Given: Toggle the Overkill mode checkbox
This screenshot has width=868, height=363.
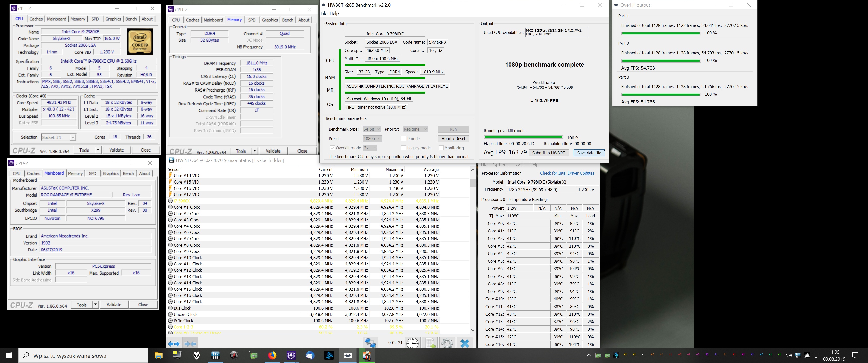Looking at the screenshot, I should coord(332,148).
